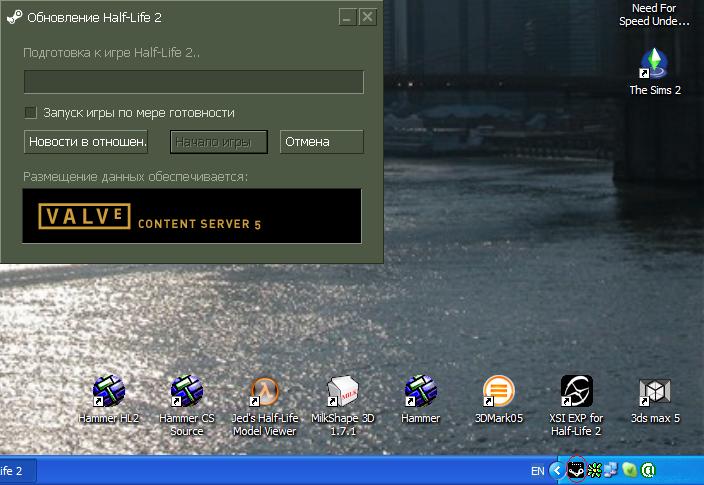Select the MilkShape 3D 1.7.1 icon

pos(343,405)
